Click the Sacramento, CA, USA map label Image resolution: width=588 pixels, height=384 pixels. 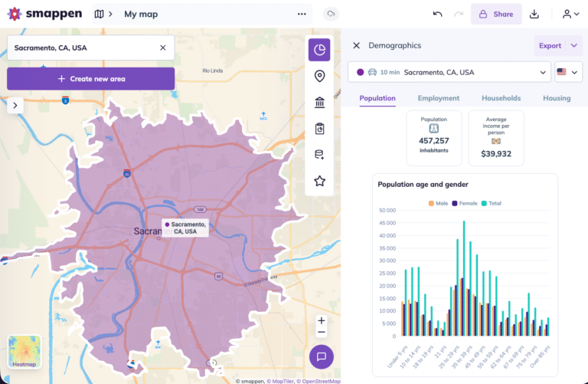click(185, 228)
